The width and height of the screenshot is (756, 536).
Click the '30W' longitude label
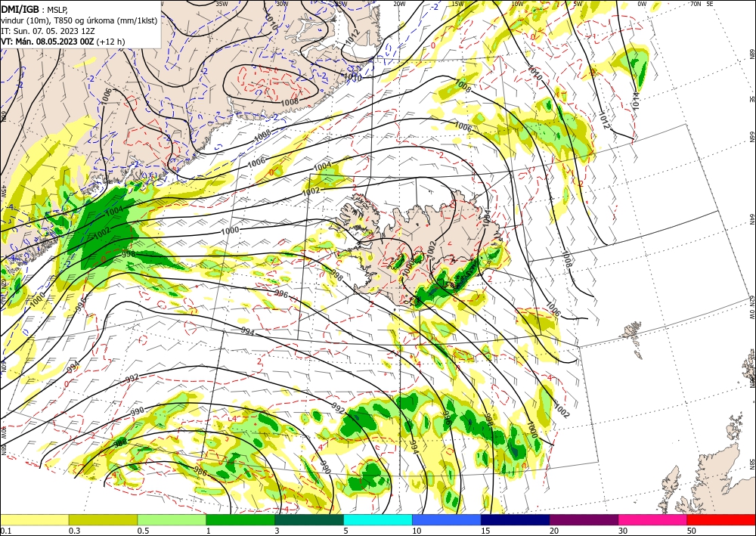click(282, 3)
